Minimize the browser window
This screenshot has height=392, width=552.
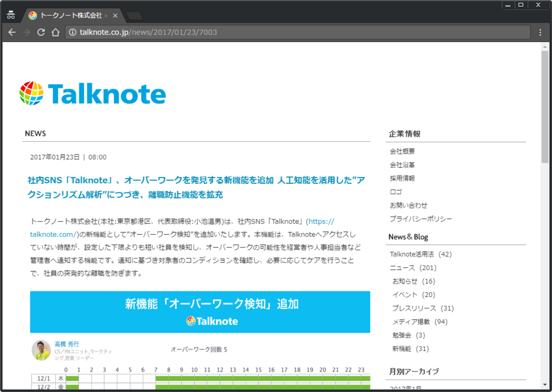click(508, 5)
